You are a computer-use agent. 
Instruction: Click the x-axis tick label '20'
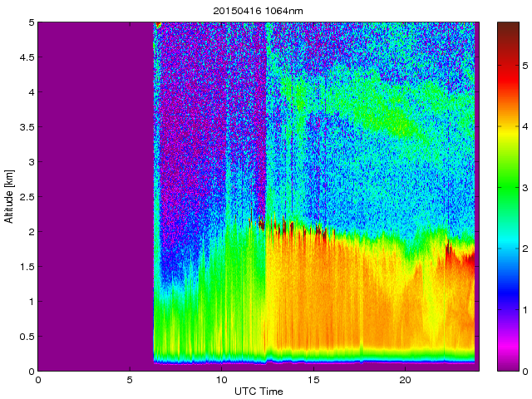click(406, 380)
